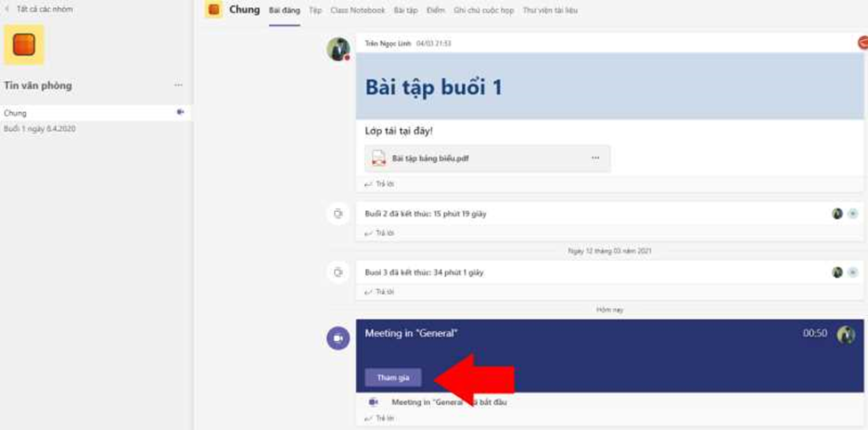Click the Trần Ngọc Linh author name
The height and width of the screenshot is (430, 868).
pos(388,44)
